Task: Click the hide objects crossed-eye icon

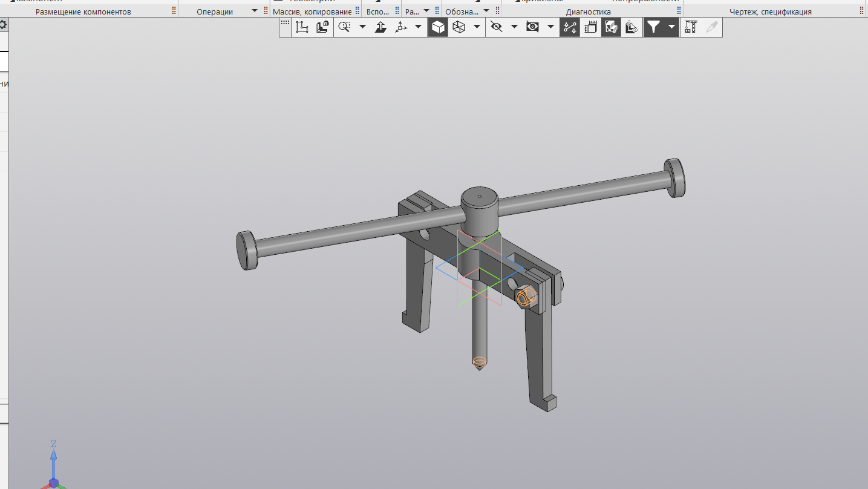Action: (x=497, y=27)
